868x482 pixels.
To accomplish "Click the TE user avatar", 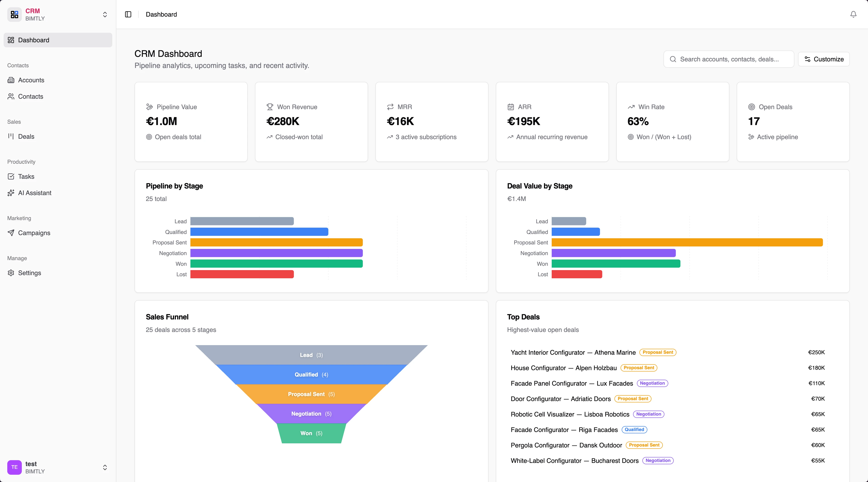I will pos(14,467).
